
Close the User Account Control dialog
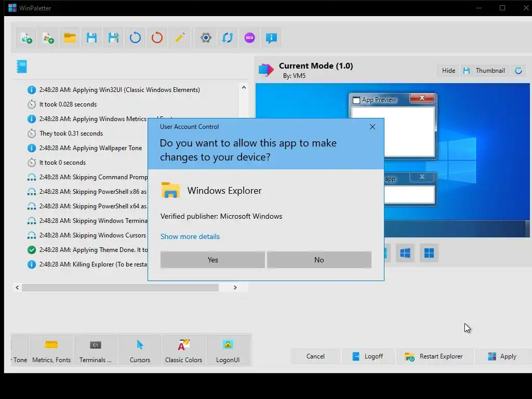coord(372,127)
